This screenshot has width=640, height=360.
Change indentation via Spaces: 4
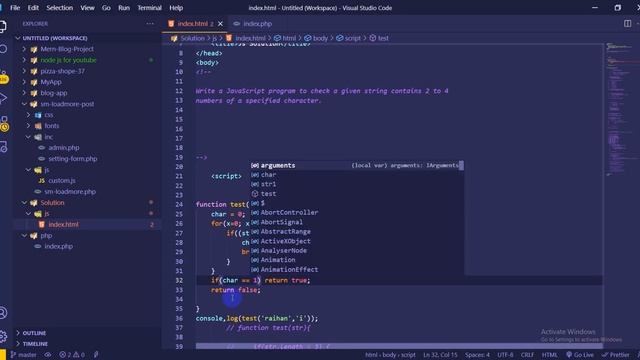(x=477, y=355)
